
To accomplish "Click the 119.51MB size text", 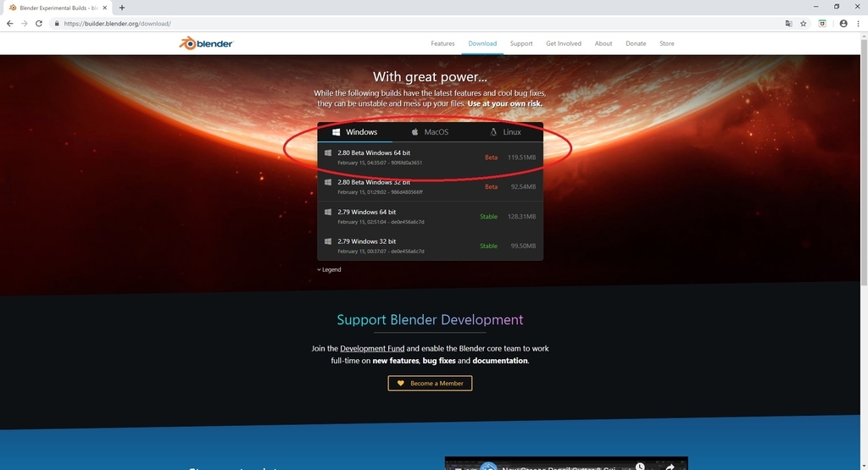I will click(521, 157).
